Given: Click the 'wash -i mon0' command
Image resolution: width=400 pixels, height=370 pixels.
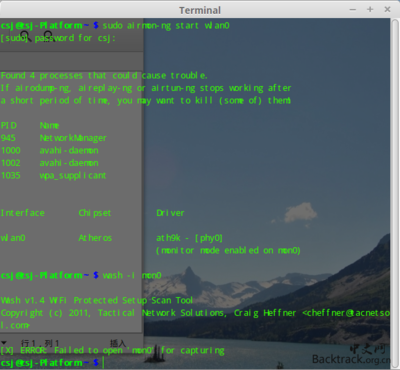Looking at the screenshot, I should [132, 275].
